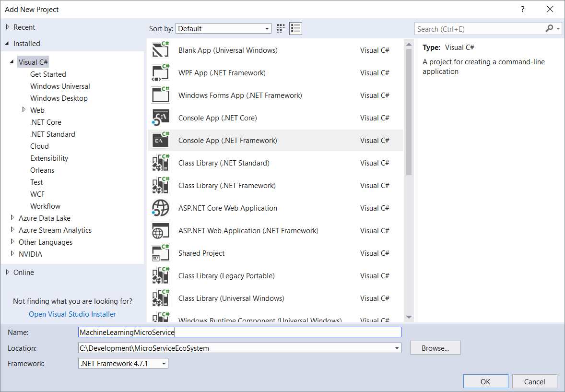Screen dimensions: 565x392
Task: Select the Test category
Action: 36,182
